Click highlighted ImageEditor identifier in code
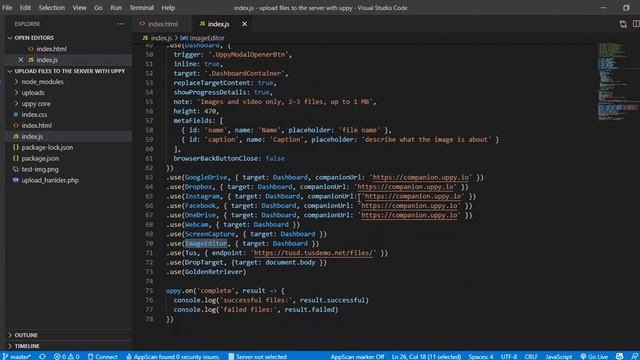The height and width of the screenshot is (360, 640). pos(206,244)
